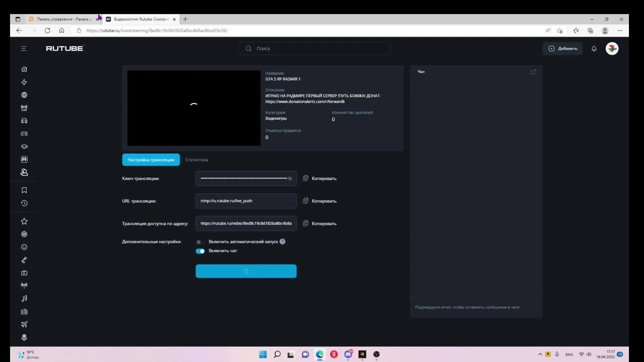Screen dimensions: 644x362
Task: Copy the stream URL
Action: [320, 201]
